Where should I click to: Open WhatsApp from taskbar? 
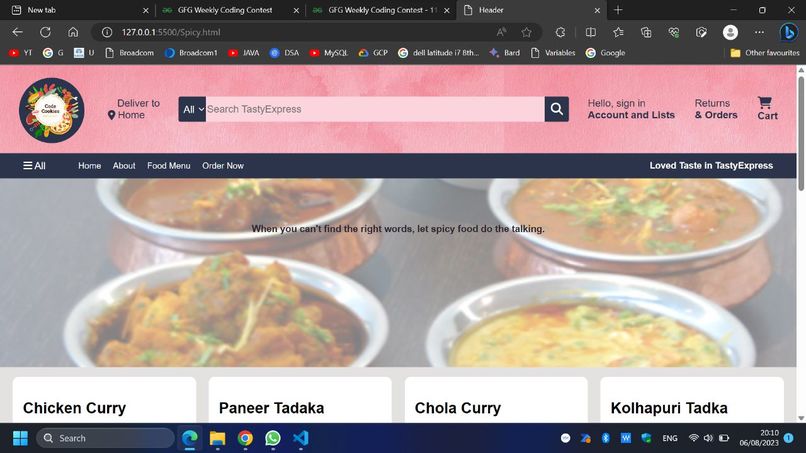273,438
